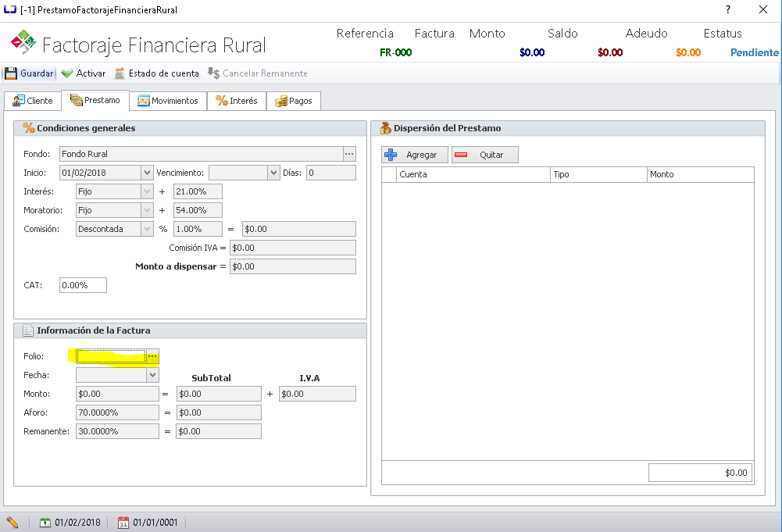Screen dimensions: 782x532
Task: Click the Cancelar Remanente dollar-arrow icon
Action: click(213, 73)
